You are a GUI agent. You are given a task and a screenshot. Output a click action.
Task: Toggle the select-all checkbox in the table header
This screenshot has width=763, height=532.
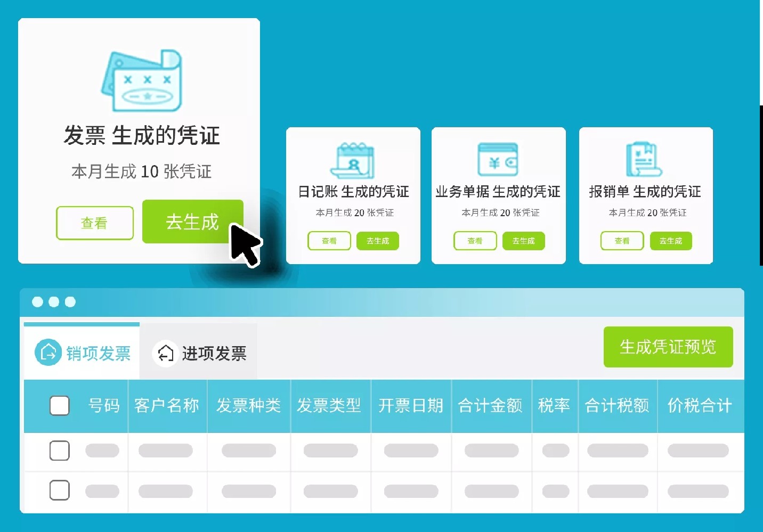pos(60,406)
